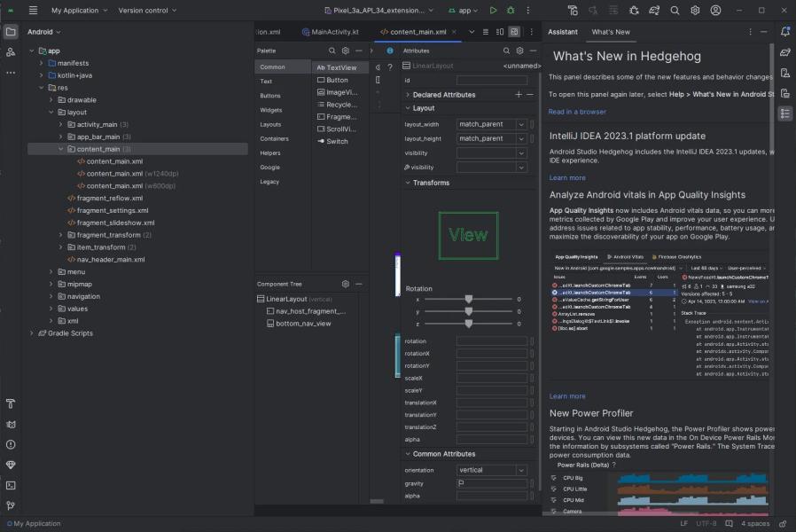Switch editor to Split view mode

500,31
